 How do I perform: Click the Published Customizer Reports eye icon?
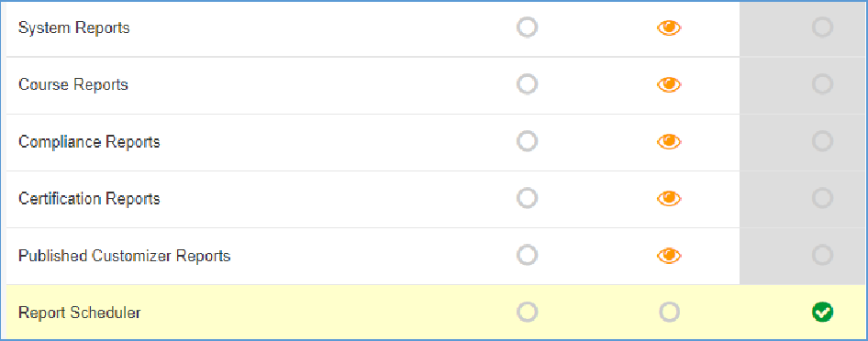[x=669, y=256]
